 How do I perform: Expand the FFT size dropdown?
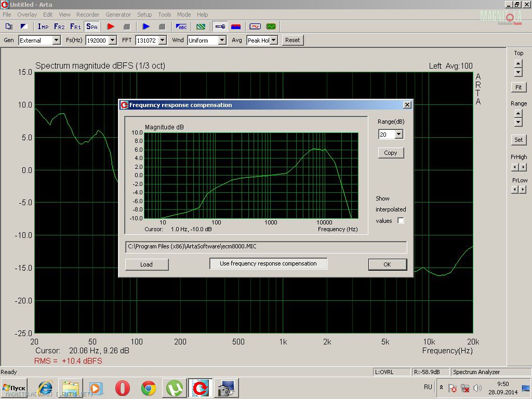coord(163,40)
